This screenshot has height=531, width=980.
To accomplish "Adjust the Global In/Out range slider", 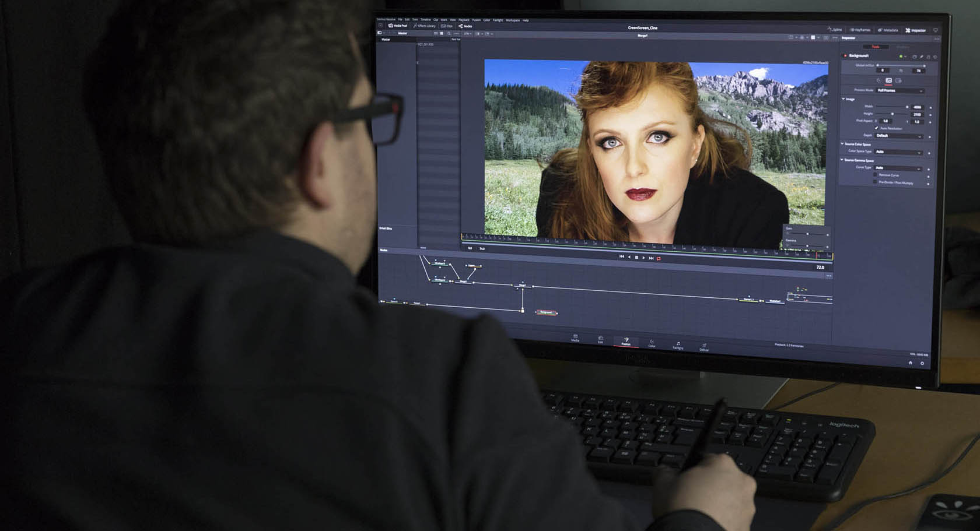I will click(901, 65).
